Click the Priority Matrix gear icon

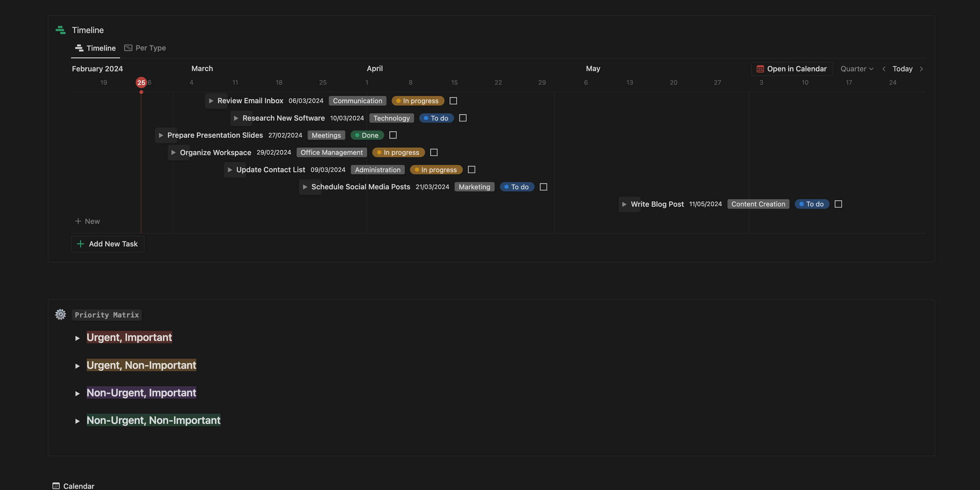pyautogui.click(x=61, y=315)
